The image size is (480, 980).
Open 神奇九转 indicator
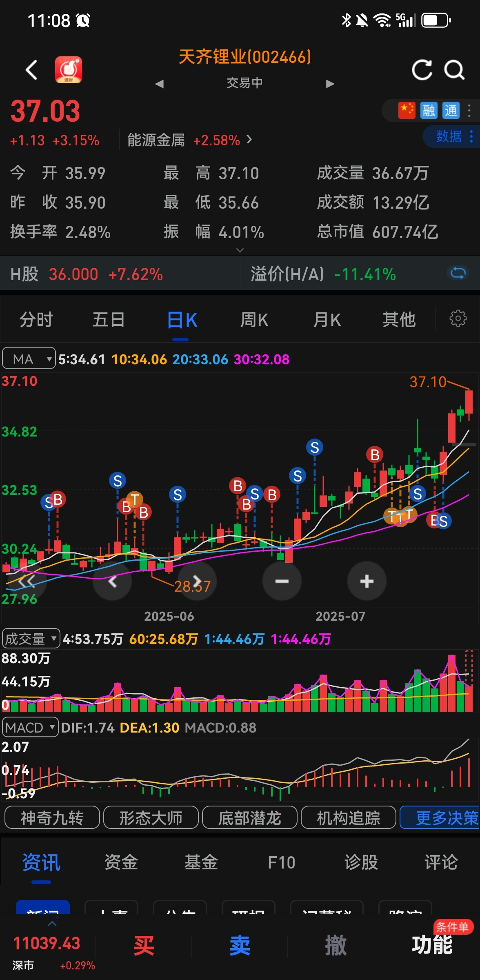tap(52, 817)
